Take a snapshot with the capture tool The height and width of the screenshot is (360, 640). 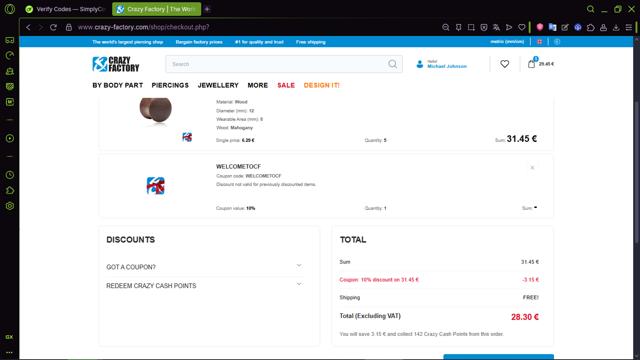point(471,27)
